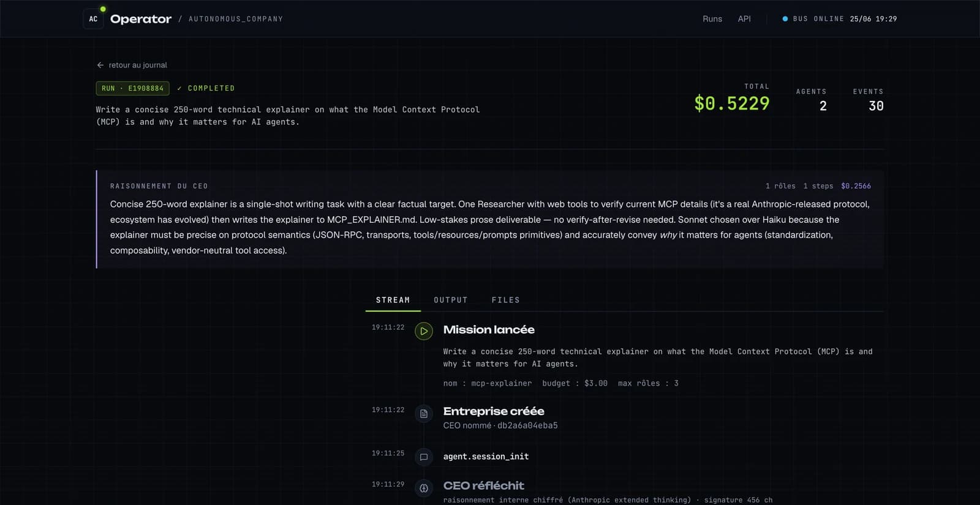Click the agent.session_init event

[x=486, y=457]
